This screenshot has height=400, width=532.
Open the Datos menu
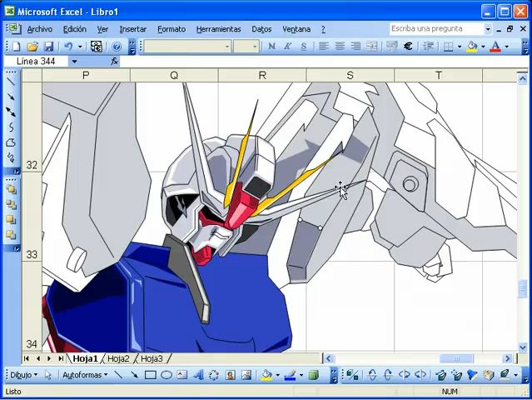(x=261, y=29)
